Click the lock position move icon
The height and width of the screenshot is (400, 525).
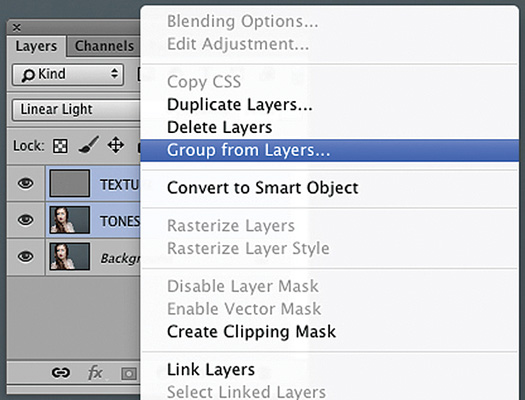point(116,145)
